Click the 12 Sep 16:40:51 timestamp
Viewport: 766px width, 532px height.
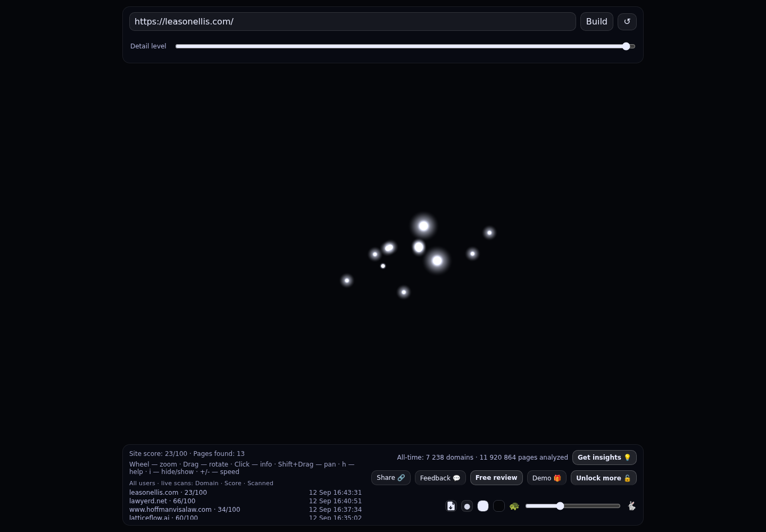coord(335,501)
